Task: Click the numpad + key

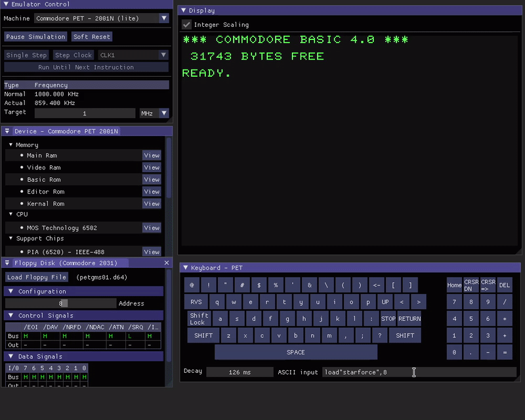Action: [x=505, y=335]
